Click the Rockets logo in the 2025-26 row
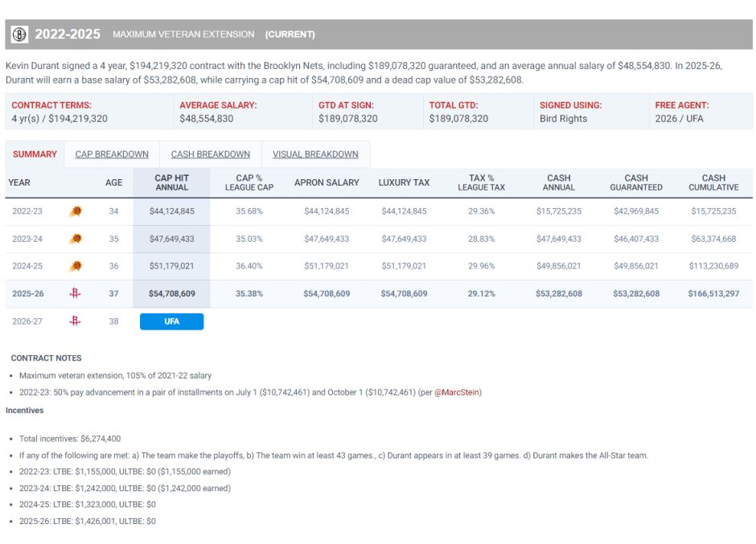The image size is (756, 544). tap(76, 293)
